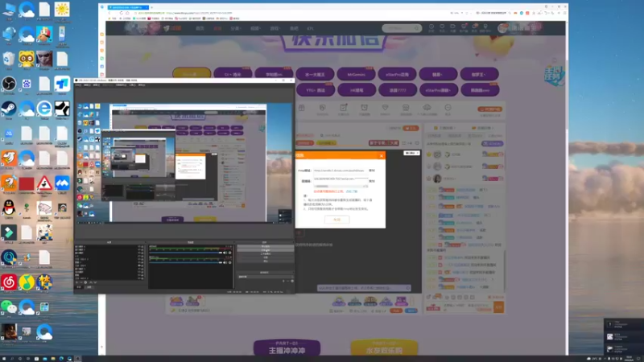Copy the rtmp address in orange dialog
The height and width of the screenshot is (362, 644).
(x=372, y=170)
